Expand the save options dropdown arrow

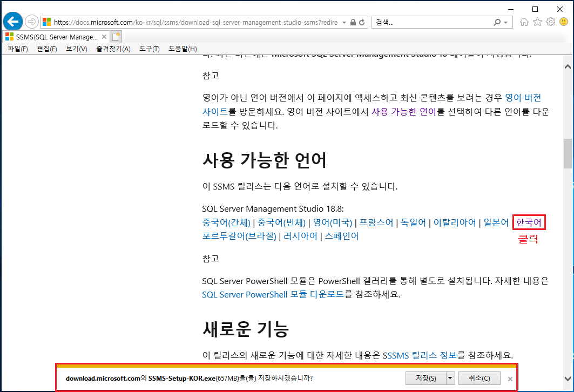tap(450, 378)
